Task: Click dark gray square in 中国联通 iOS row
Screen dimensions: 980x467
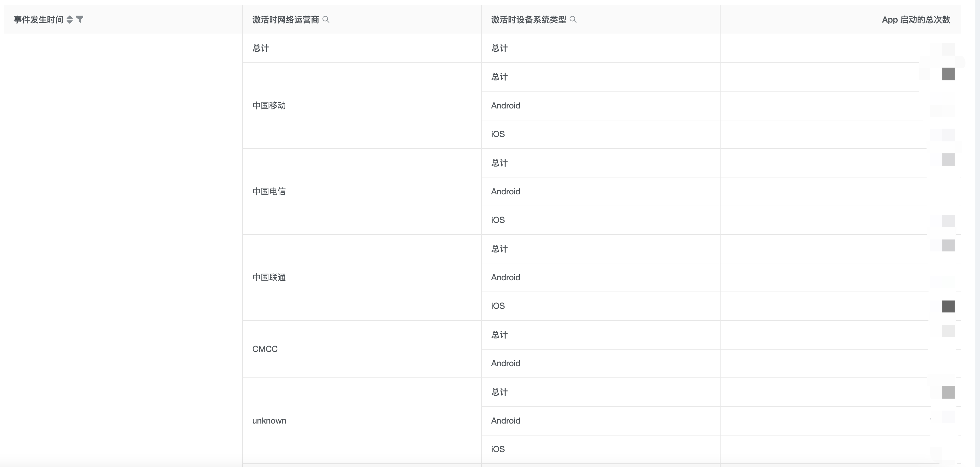Action: [948, 306]
